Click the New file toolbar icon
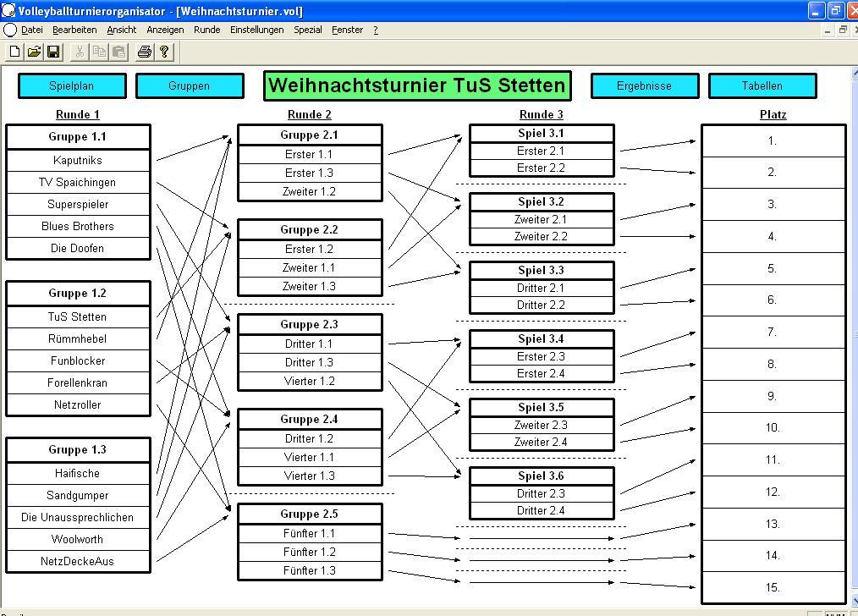This screenshot has height=616, width=858. 14,52
